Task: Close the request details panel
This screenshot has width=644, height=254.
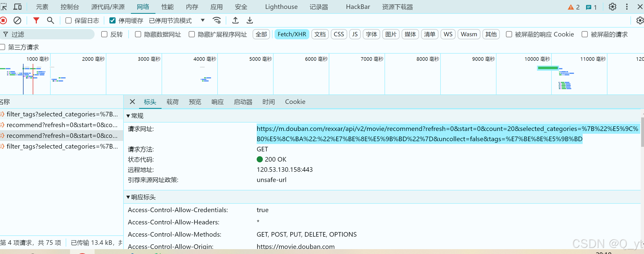Action: click(x=132, y=102)
